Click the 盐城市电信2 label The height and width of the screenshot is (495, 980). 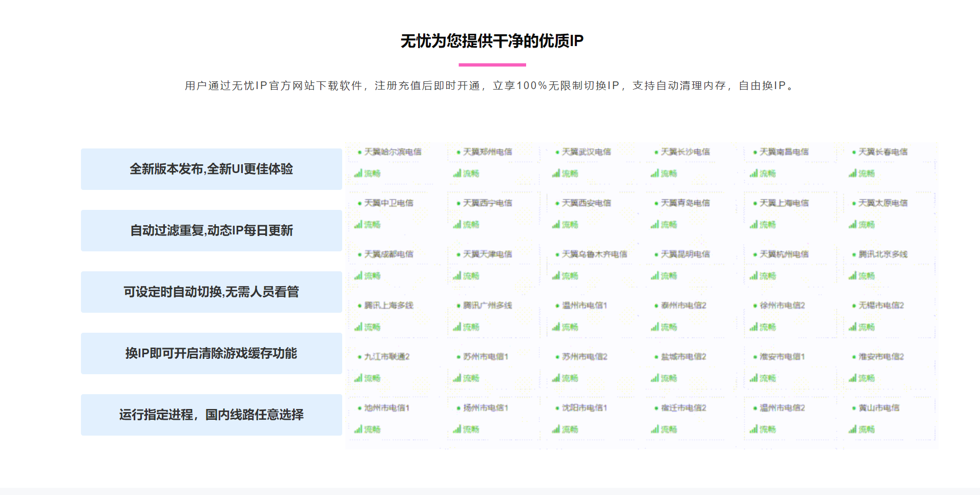683,357
